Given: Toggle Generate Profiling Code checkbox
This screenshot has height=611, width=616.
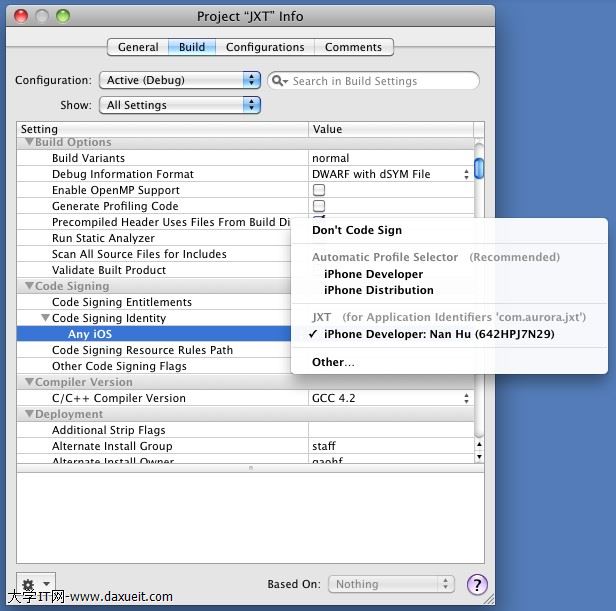Looking at the screenshot, I should pos(319,206).
